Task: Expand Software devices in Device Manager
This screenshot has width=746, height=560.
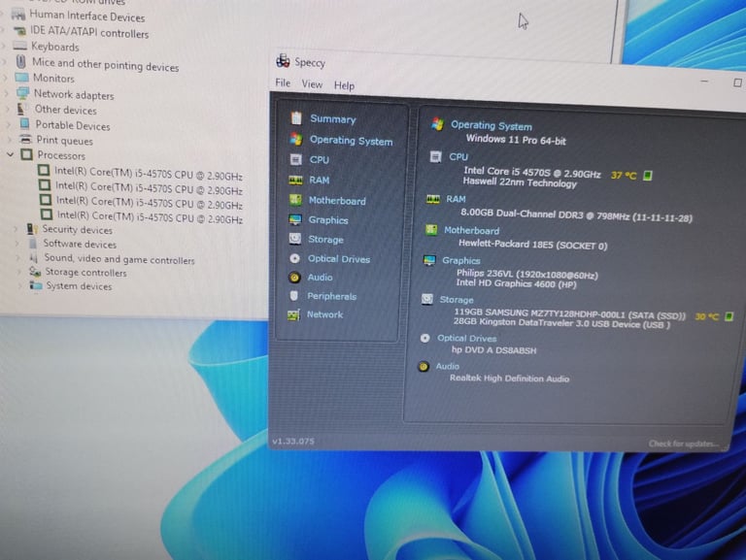Action: (17, 244)
